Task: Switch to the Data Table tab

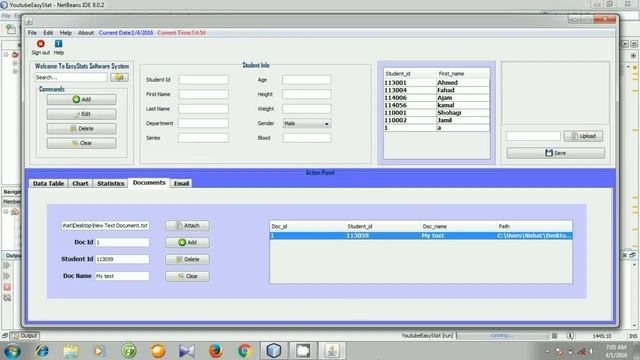Action: pos(49,184)
